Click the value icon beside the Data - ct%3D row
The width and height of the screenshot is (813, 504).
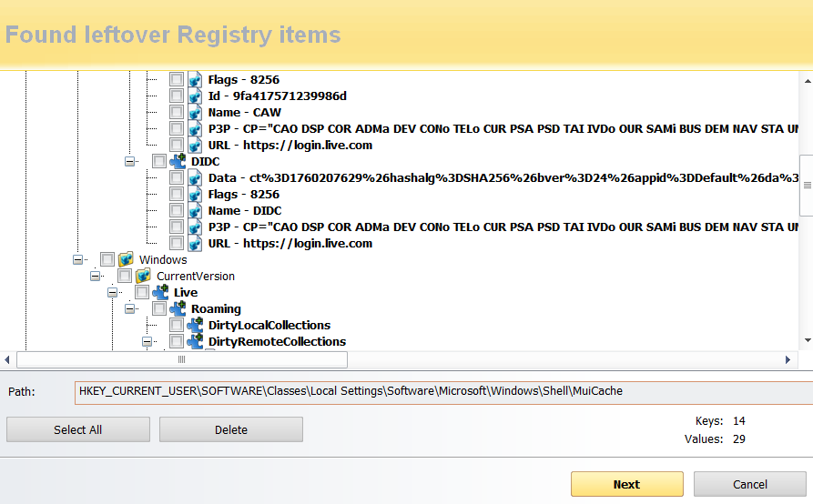pyautogui.click(x=195, y=177)
